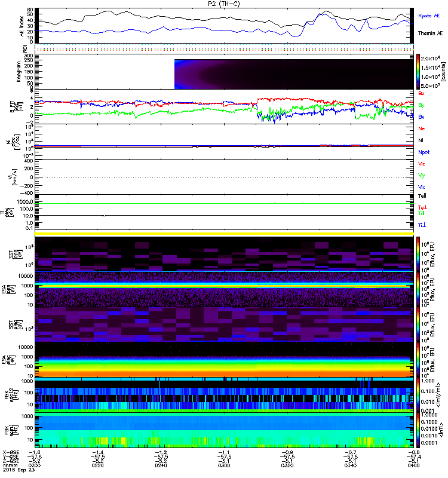The width and height of the screenshot is (448, 478).
Task: Click the Te⊥ temperature legend label
Action: [422, 207]
